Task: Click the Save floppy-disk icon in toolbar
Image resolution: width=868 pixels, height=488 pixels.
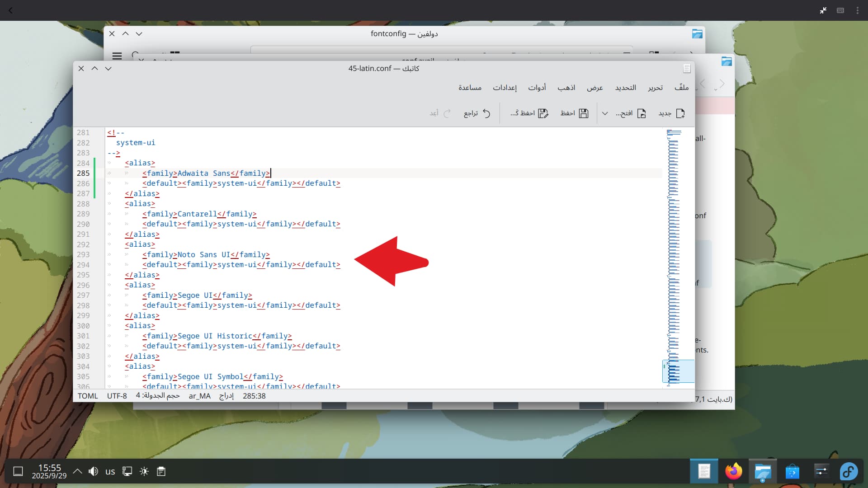Action: [x=584, y=113]
